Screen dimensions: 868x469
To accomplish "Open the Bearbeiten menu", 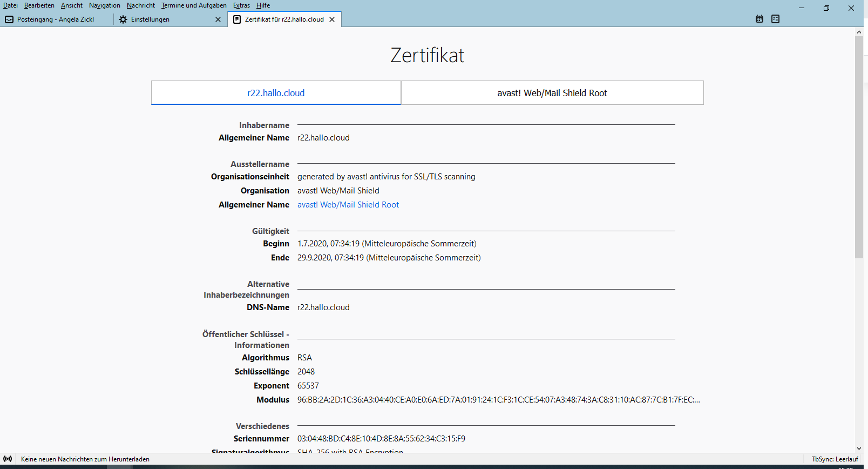I will coord(39,5).
